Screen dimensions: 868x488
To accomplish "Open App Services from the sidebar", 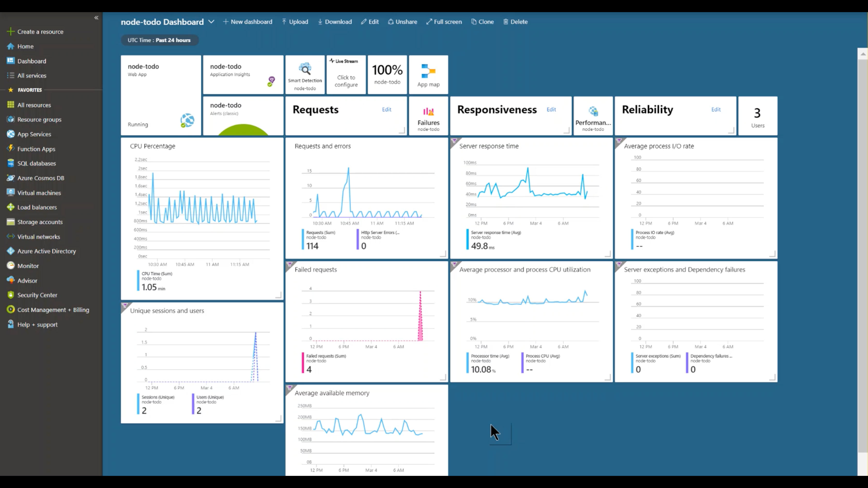I will coord(34,134).
